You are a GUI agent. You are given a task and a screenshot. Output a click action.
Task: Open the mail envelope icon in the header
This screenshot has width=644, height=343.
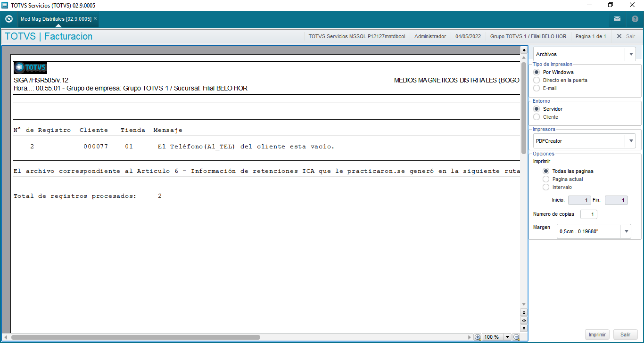(x=617, y=19)
